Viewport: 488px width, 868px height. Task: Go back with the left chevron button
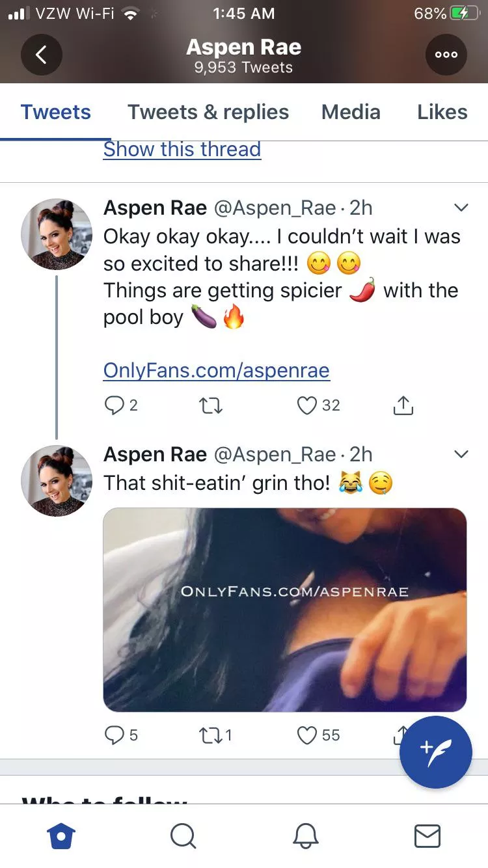(x=41, y=55)
